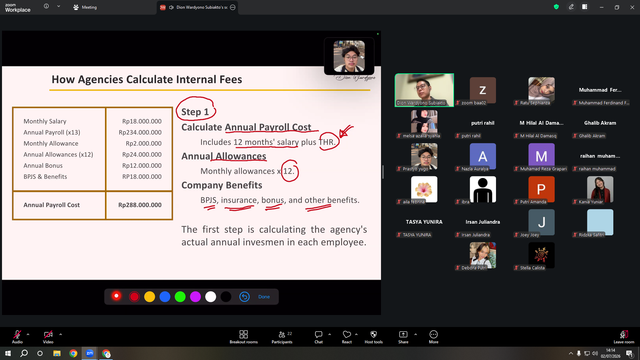
Task: Open the meeting info icon in title bar
Action: coord(46,6)
